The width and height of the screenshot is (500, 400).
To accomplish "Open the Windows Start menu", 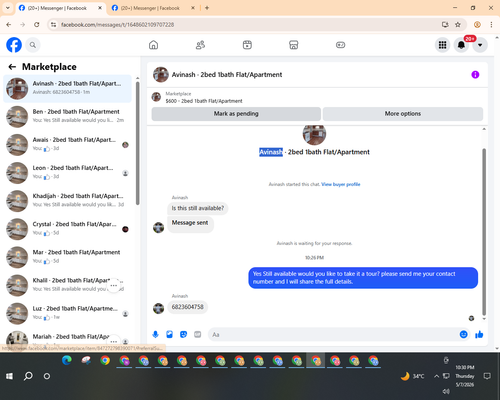I will (x=9, y=376).
